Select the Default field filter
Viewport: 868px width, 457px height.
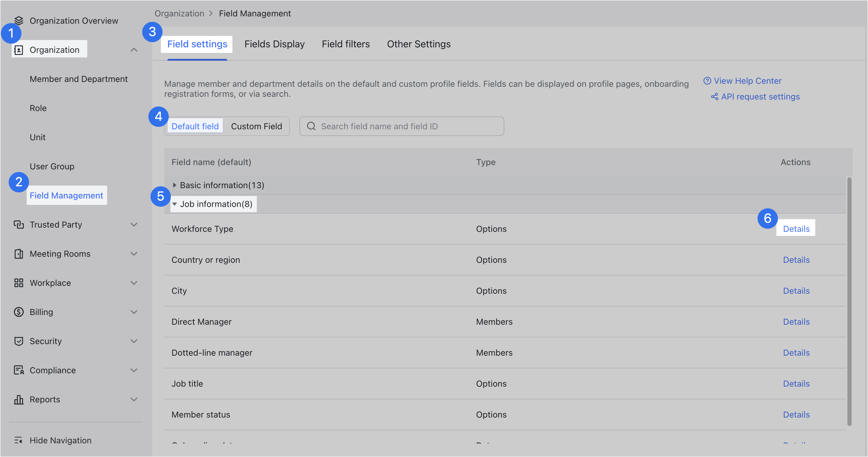click(x=195, y=126)
